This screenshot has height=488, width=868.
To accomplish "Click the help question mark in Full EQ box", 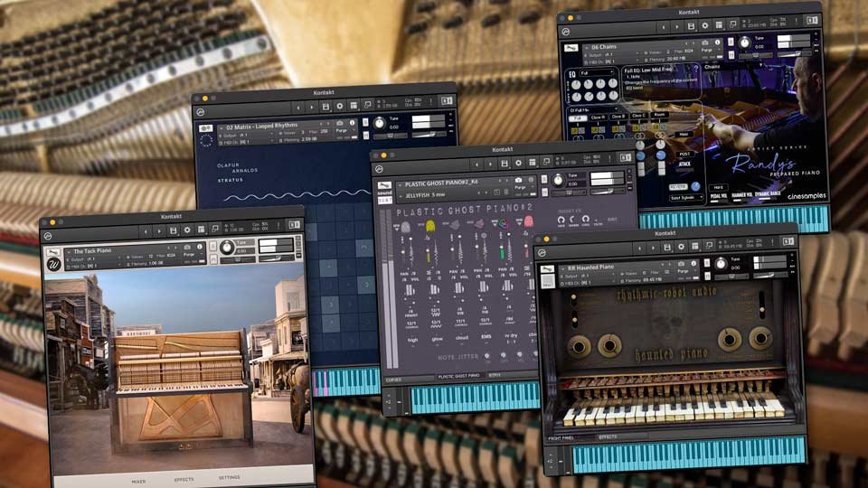I will pos(696,68).
